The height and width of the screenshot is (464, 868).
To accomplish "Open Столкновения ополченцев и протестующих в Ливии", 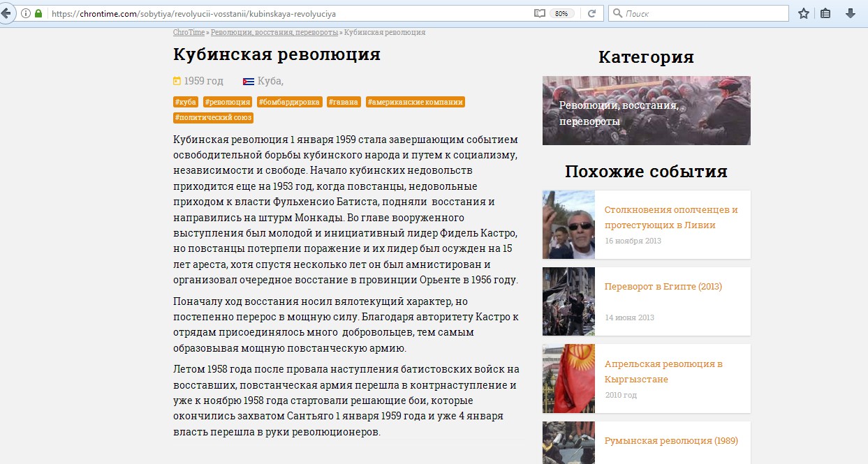I will (x=671, y=217).
